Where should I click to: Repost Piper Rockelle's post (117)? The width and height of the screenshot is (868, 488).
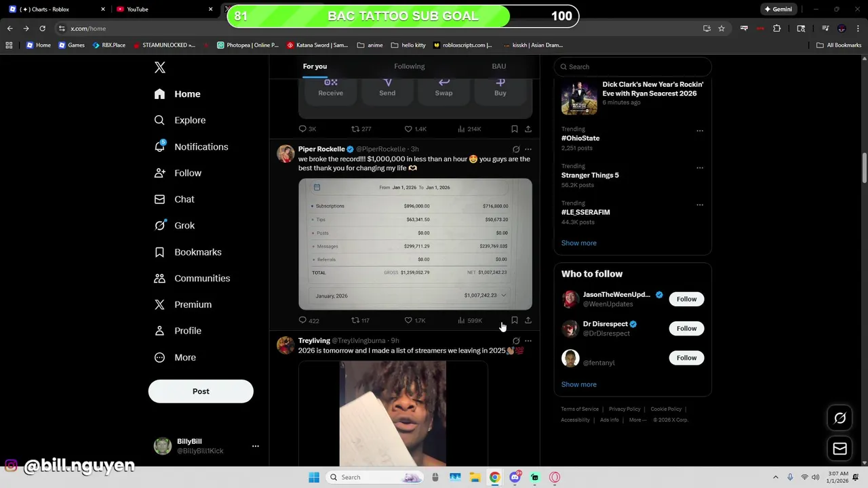click(360, 321)
